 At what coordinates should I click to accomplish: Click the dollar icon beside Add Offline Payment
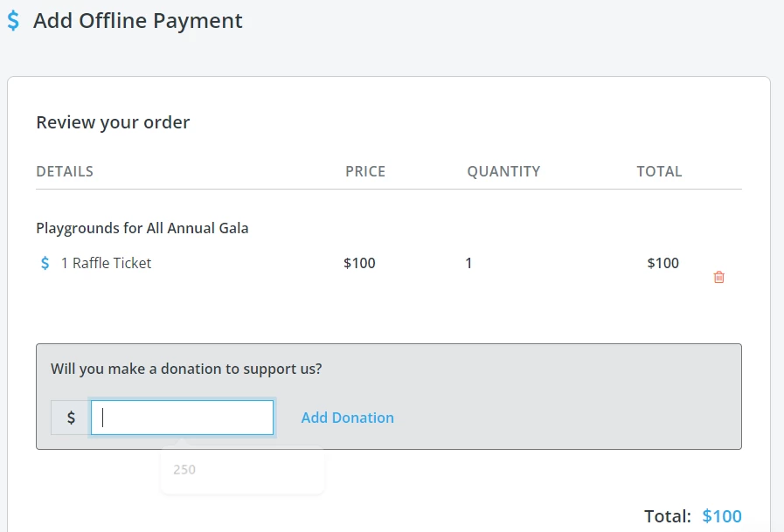12,20
